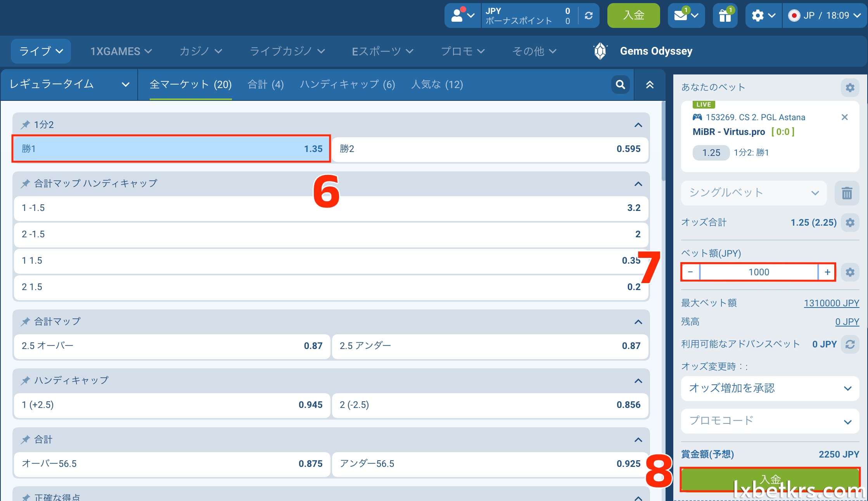Collapse all markets with double chevron
Viewport: 868px width, 501px height.
click(650, 85)
